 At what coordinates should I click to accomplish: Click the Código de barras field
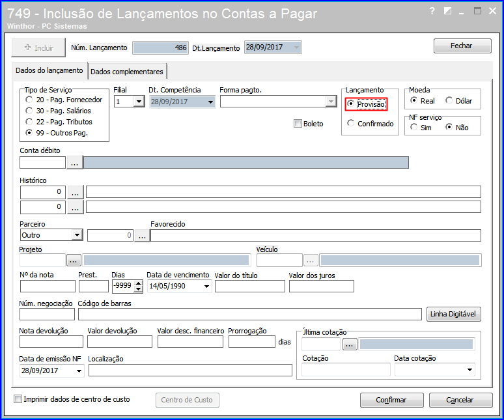tap(250, 315)
